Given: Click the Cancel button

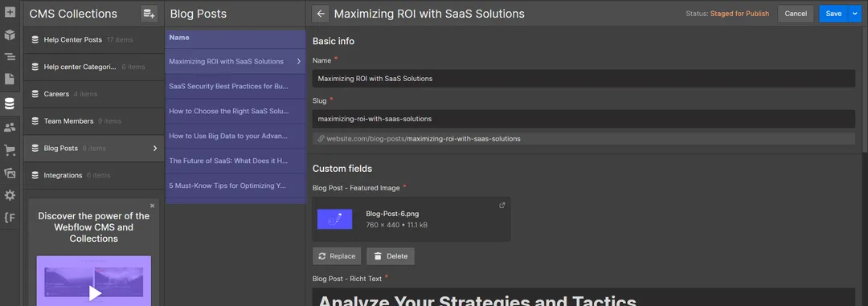Looking at the screenshot, I should coord(796,14).
